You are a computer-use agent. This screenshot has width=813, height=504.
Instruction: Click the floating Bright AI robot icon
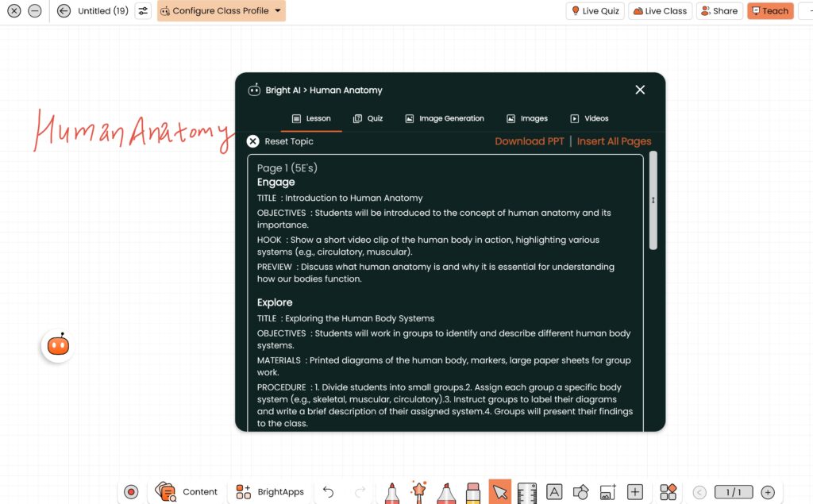click(x=58, y=345)
